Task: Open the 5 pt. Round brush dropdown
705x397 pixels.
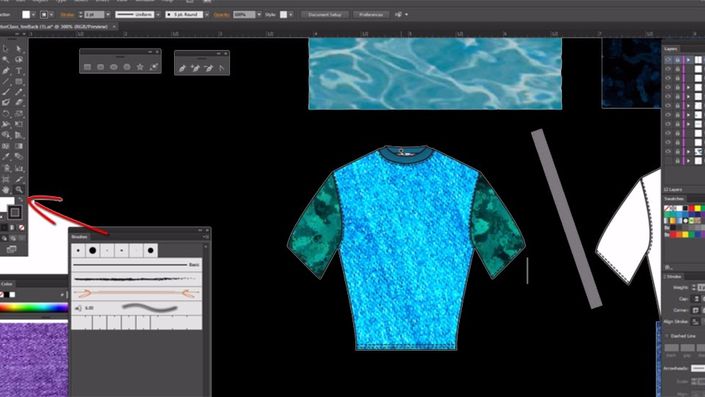Action: tap(206, 14)
